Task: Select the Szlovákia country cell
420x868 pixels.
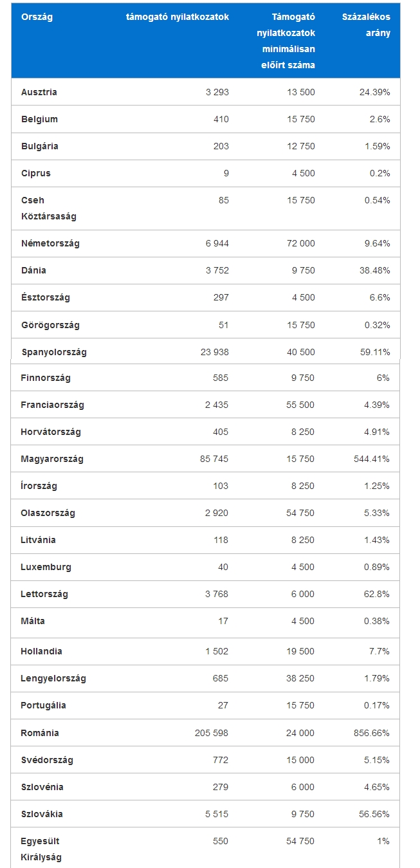Action: 42,814
